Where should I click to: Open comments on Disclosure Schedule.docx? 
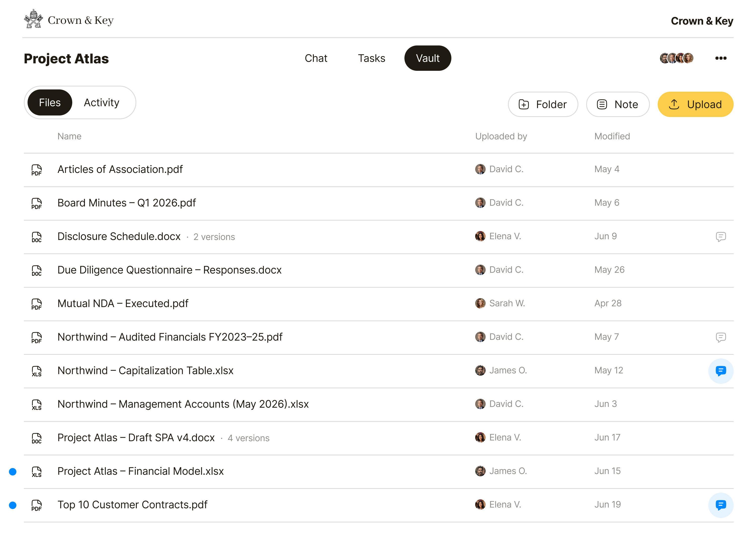coord(720,237)
